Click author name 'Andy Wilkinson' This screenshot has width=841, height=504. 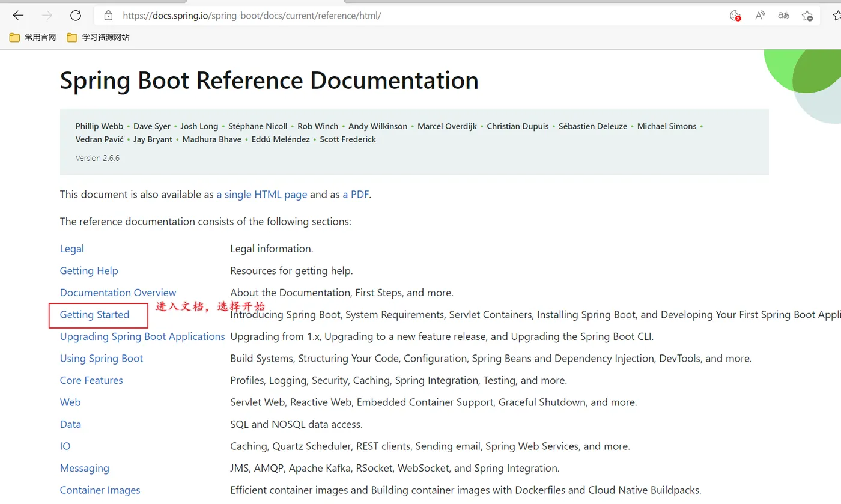click(x=378, y=126)
